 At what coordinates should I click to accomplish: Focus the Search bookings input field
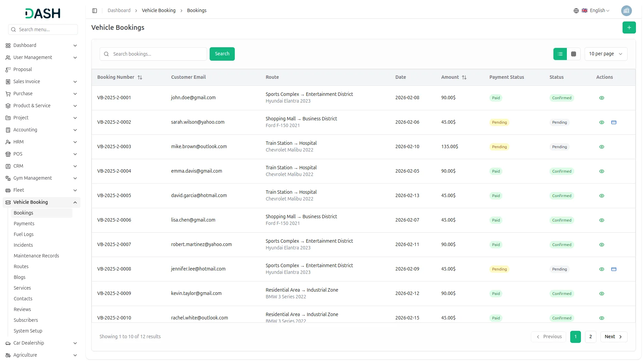(x=153, y=54)
